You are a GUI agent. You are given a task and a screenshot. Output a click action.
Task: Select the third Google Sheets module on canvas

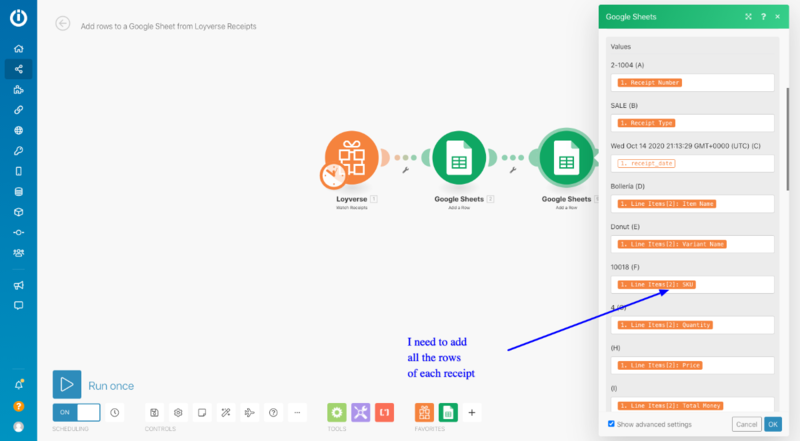click(566, 158)
